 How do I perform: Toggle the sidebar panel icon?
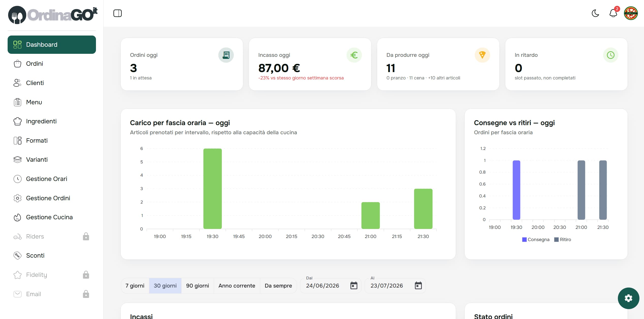click(118, 13)
